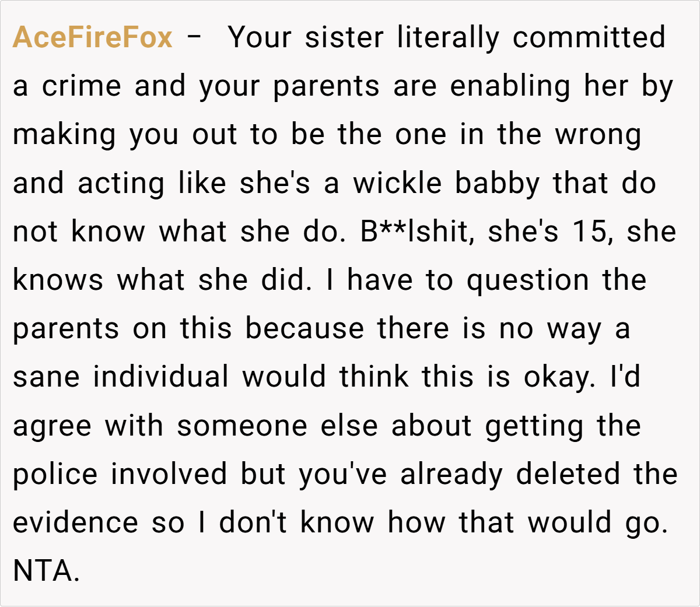Viewport: 700px width, 607px height.
Task: Click the censored word "B**lshit"
Action: pos(414,231)
